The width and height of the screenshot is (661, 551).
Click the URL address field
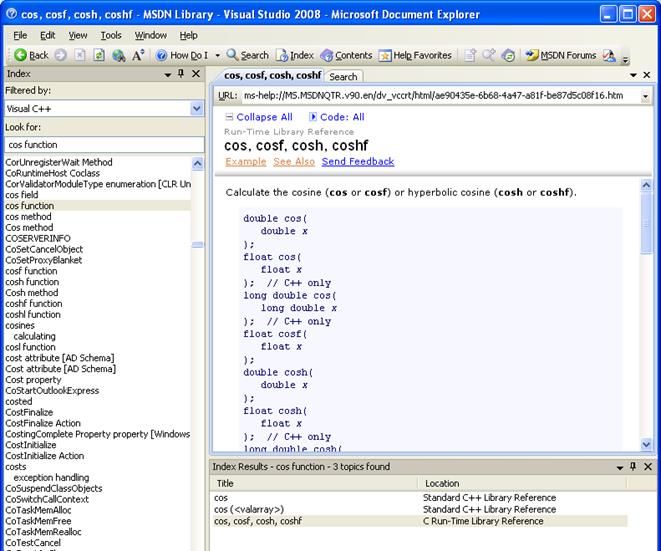coord(441,96)
